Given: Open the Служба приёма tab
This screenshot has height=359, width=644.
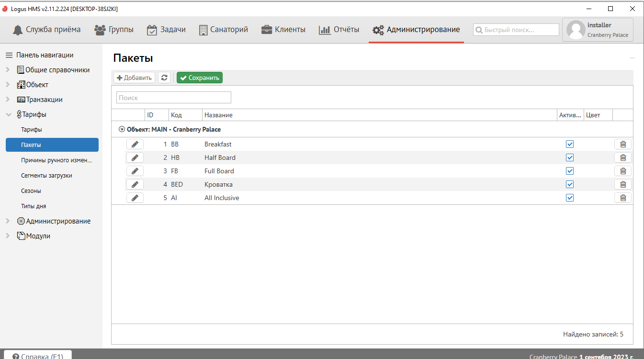Looking at the screenshot, I should tap(46, 30).
